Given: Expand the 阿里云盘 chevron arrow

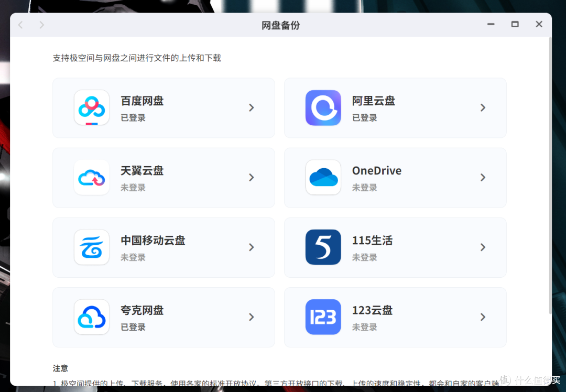Looking at the screenshot, I should tap(483, 107).
